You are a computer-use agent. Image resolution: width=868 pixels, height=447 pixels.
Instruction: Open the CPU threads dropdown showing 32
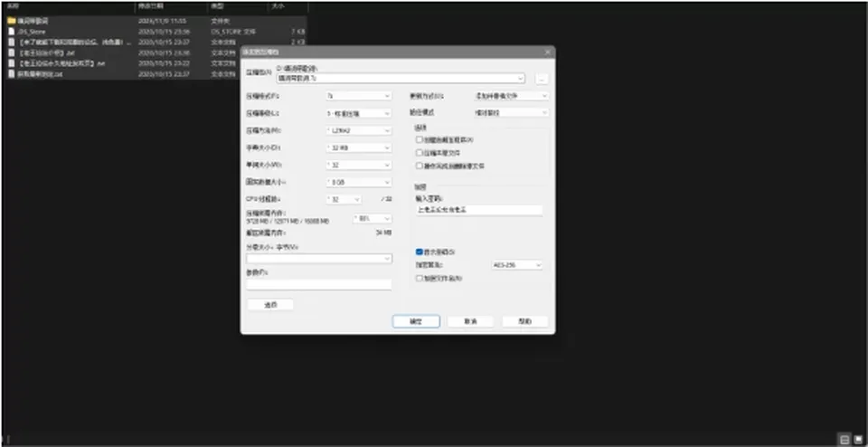pyautogui.click(x=344, y=199)
